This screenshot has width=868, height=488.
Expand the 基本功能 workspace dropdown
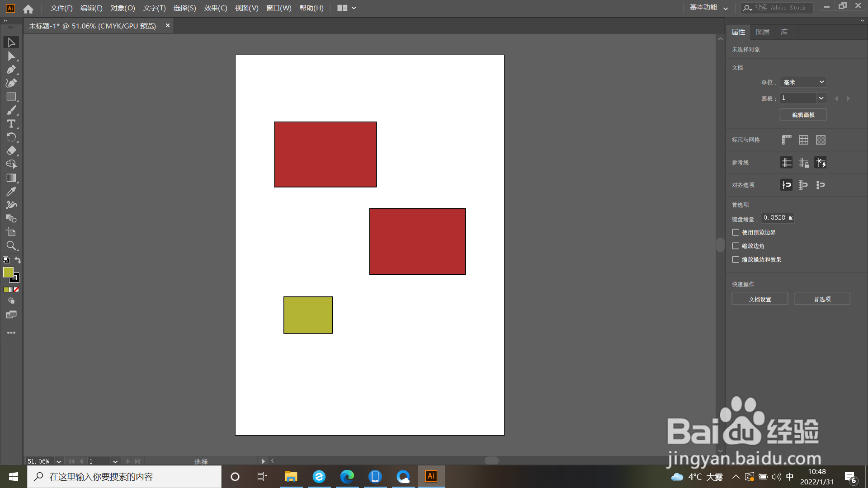[x=708, y=8]
